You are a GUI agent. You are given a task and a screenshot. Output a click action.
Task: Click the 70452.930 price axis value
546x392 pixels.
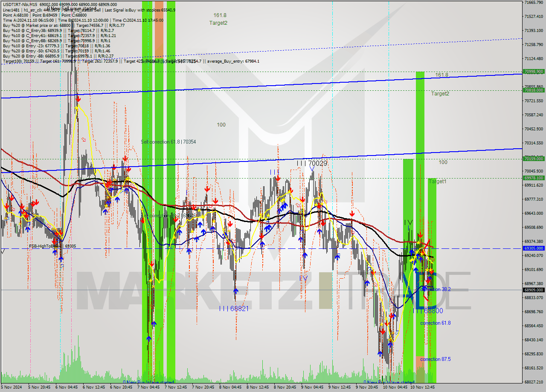tap(534, 129)
